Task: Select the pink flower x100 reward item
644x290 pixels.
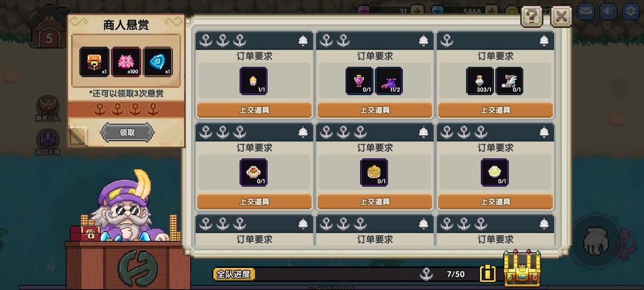Action: [126, 62]
